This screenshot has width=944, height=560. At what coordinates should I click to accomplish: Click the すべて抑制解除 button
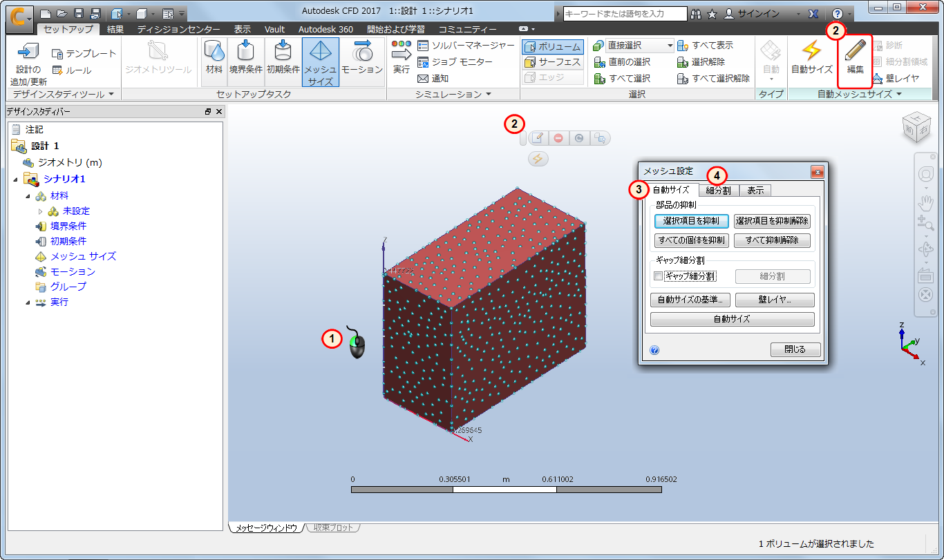tap(772, 240)
